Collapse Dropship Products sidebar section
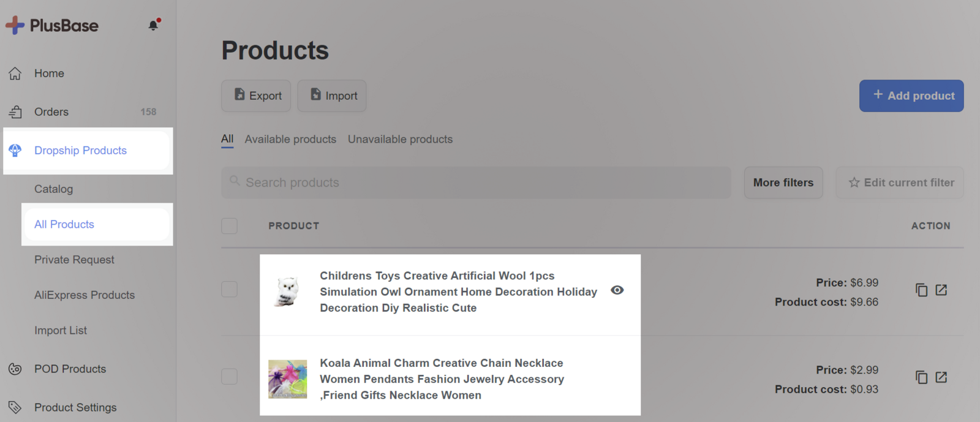Viewport: 980px width, 422px height. click(80, 151)
